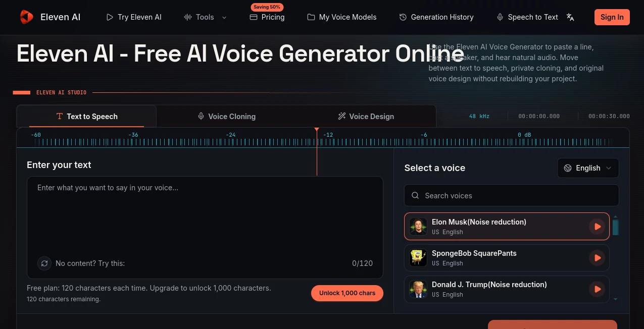
Task: Switch to Voice Design tab
Action: 366,117
